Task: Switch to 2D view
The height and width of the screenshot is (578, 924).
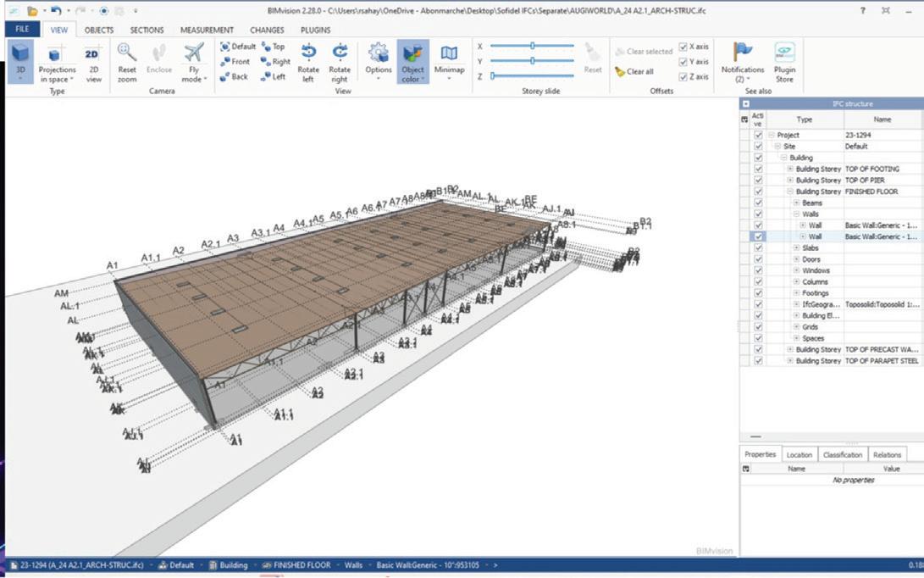Action: pos(93,54)
